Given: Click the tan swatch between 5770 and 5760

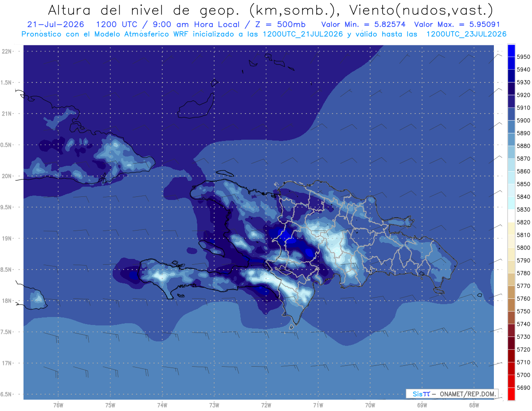Looking at the screenshot, I should click(x=511, y=292).
